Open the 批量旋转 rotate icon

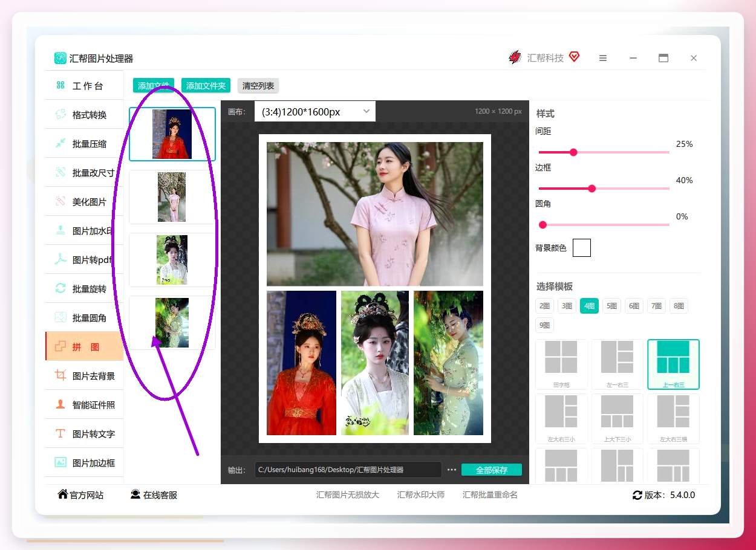click(x=60, y=288)
